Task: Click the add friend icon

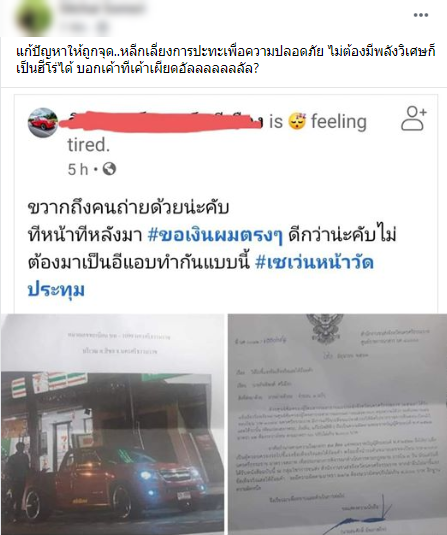Action: click(414, 118)
